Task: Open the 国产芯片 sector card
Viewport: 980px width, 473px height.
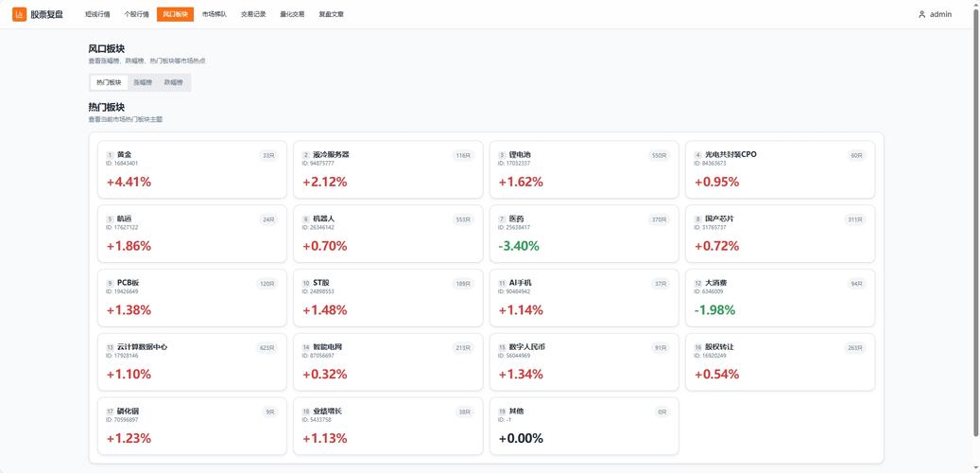Action: 780,234
